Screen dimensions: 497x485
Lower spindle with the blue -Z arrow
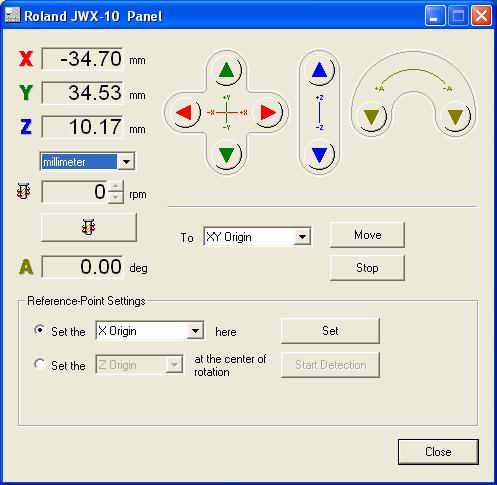pyautogui.click(x=320, y=155)
